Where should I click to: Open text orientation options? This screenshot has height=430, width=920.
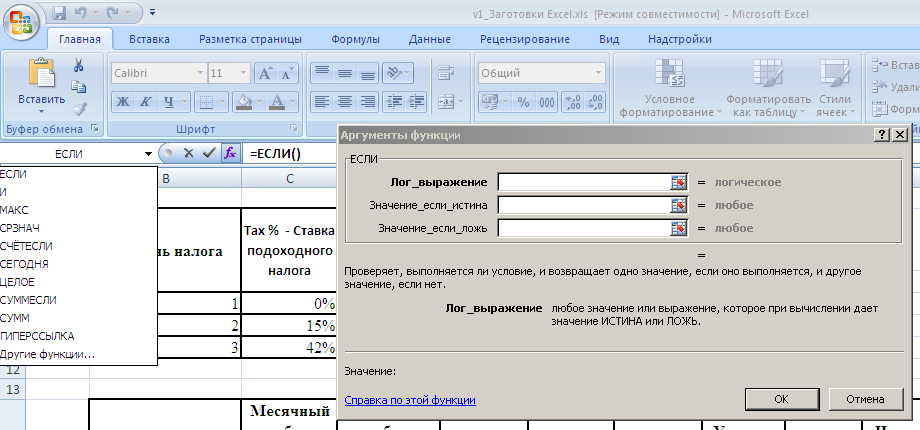point(398,73)
